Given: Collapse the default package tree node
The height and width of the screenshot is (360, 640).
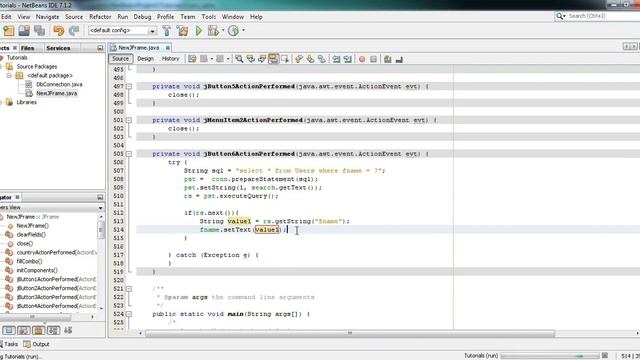Looking at the screenshot, I should click(x=9, y=76).
